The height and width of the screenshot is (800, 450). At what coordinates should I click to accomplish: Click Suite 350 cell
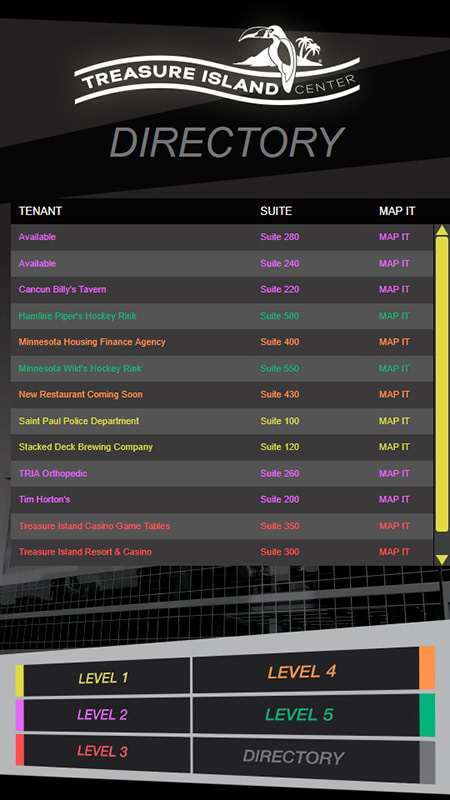click(x=280, y=526)
